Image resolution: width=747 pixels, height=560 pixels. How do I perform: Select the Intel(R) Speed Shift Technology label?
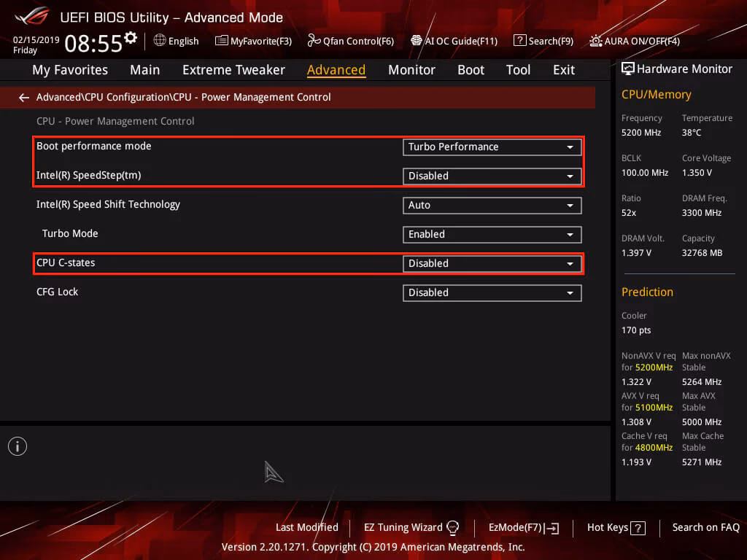[x=108, y=204]
